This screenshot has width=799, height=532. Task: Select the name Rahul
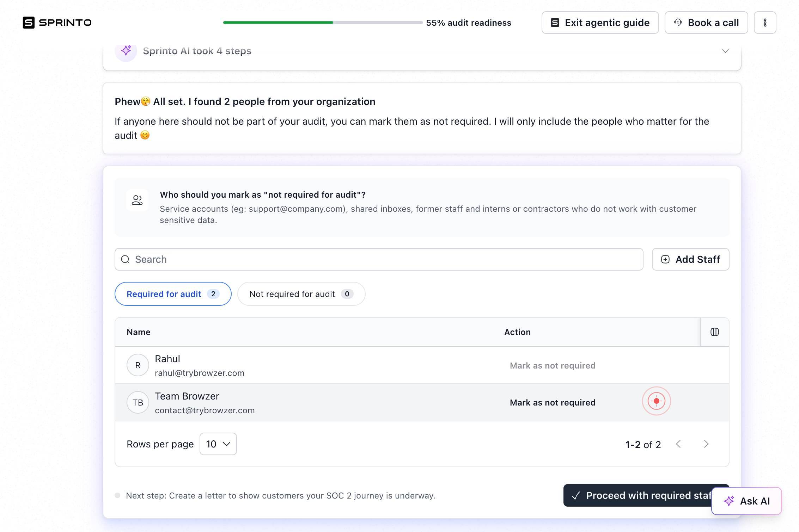click(167, 359)
